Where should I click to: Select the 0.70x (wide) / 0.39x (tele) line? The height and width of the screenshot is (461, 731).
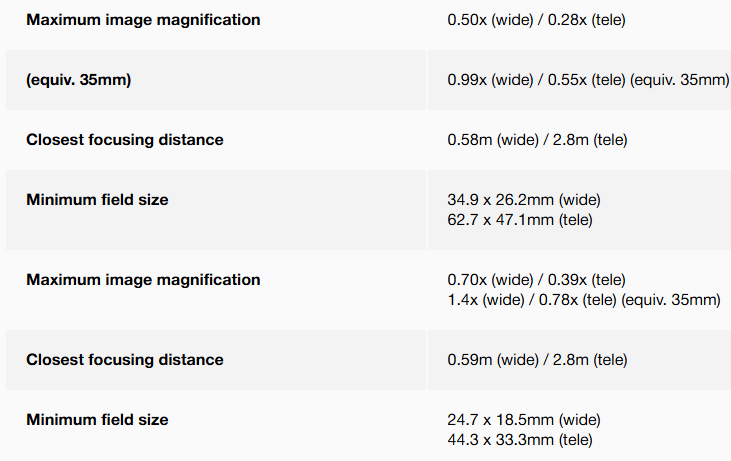click(x=536, y=280)
